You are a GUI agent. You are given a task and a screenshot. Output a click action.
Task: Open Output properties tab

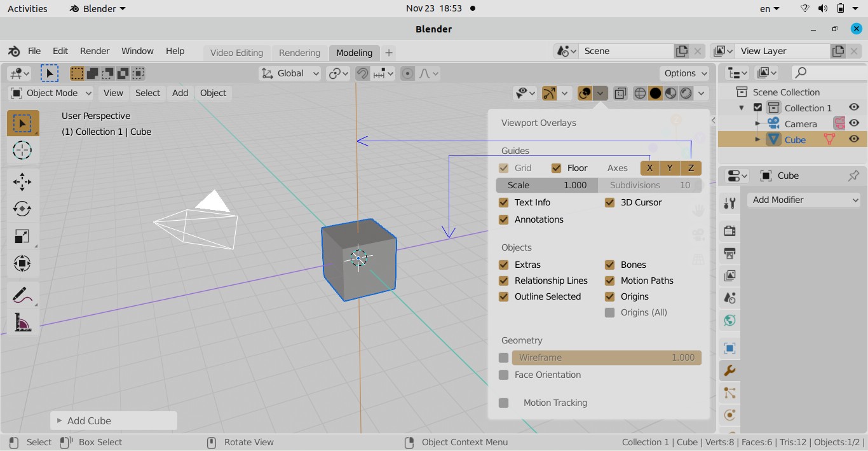[x=729, y=253]
